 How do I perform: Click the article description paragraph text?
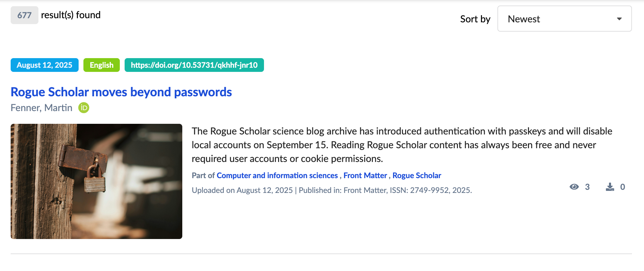coord(402,145)
